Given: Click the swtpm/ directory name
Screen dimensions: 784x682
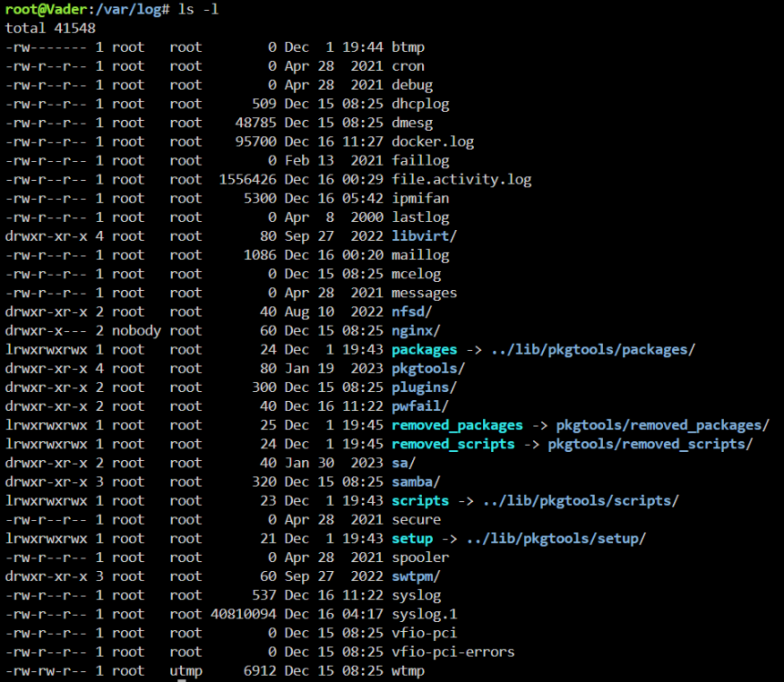Looking at the screenshot, I should tap(416, 577).
